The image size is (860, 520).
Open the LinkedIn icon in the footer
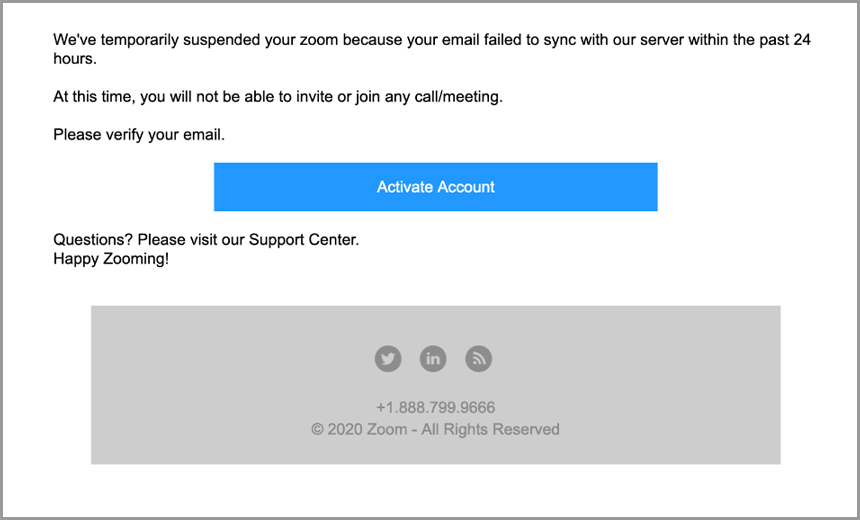[x=433, y=359]
